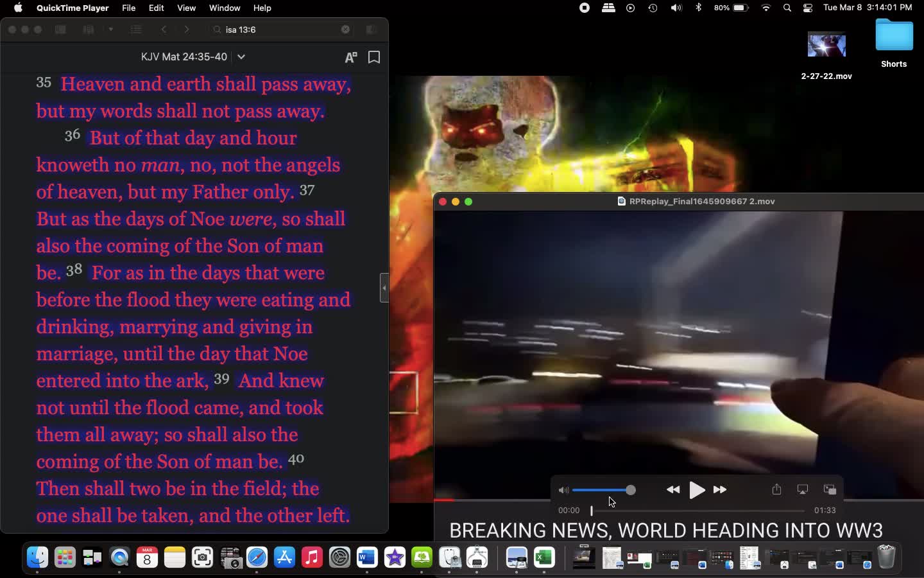Viewport: 924px width, 578px height.
Task: Open layout dropdown arrow in Bible toolbar
Action: click(x=111, y=30)
